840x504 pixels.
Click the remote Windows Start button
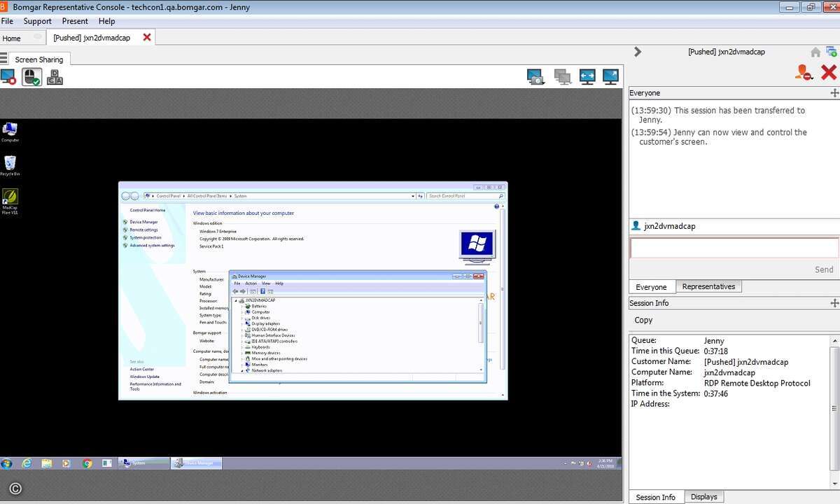tap(7, 463)
